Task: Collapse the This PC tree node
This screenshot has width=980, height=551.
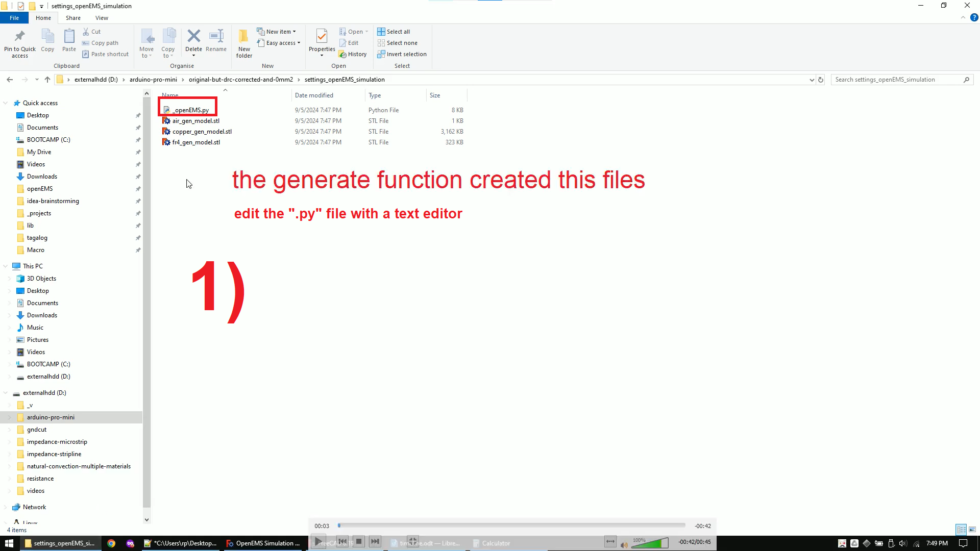Action: point(6,266)
